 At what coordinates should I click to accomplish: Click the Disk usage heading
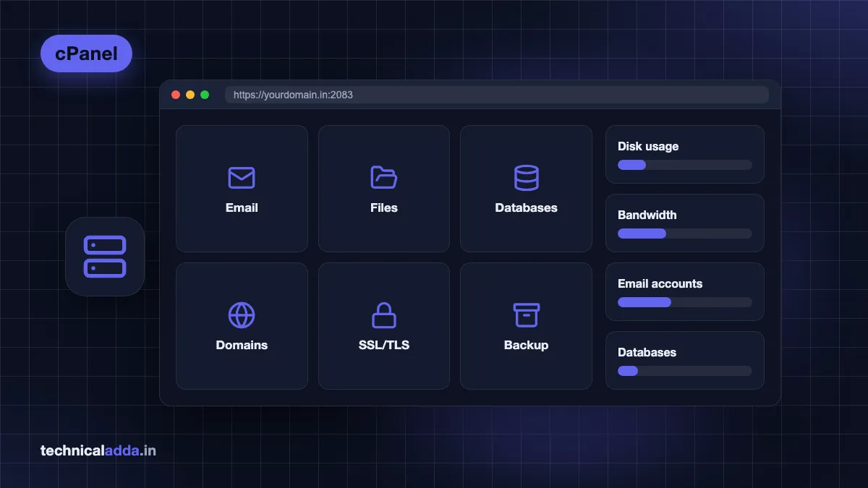click(648, 146)
